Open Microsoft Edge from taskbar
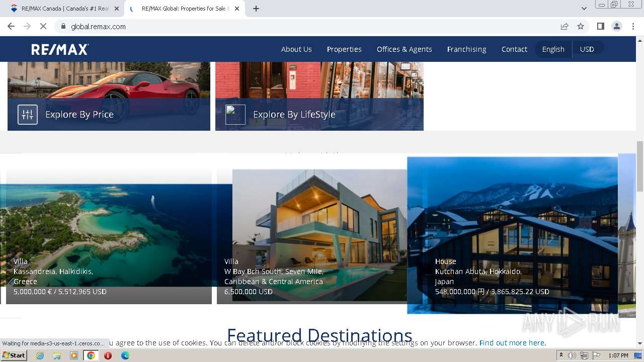The image size is (644, 362). coord(125,355)
